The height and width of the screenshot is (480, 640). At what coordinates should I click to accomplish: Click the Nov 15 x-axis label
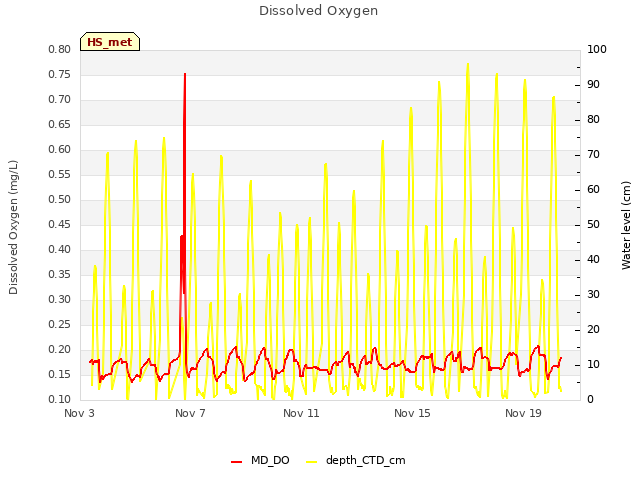(x=412, y=413)
